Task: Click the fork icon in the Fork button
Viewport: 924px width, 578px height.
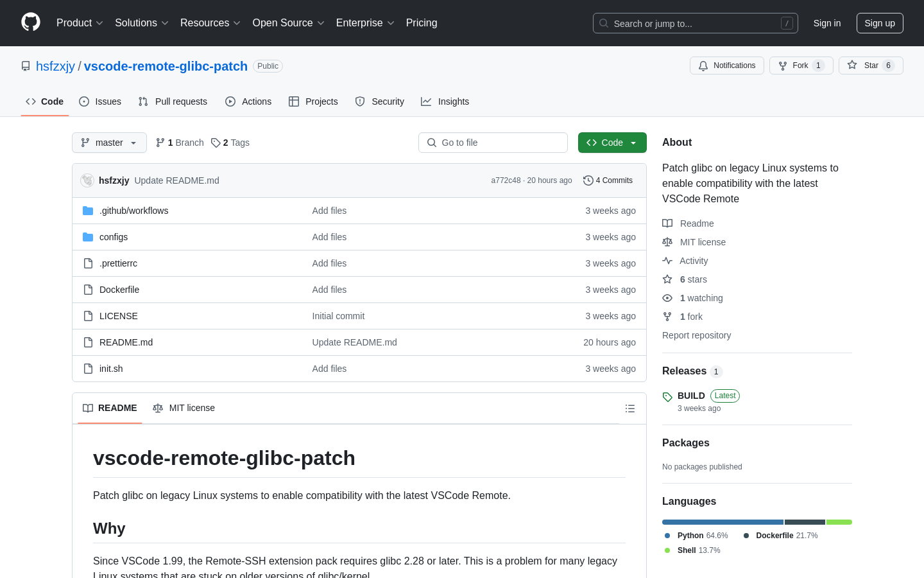Action: click(783, 66)
